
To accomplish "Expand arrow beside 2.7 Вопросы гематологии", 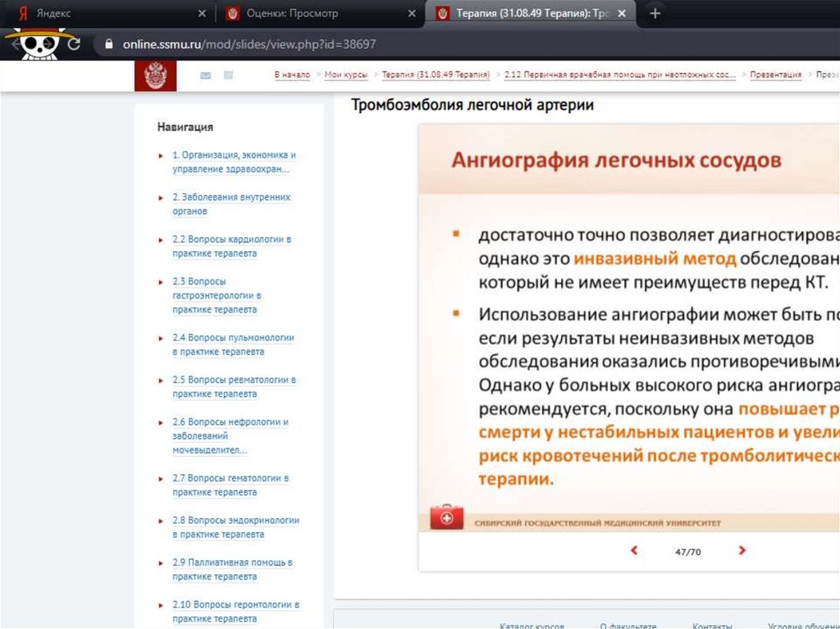I will [x=161, y=478].
